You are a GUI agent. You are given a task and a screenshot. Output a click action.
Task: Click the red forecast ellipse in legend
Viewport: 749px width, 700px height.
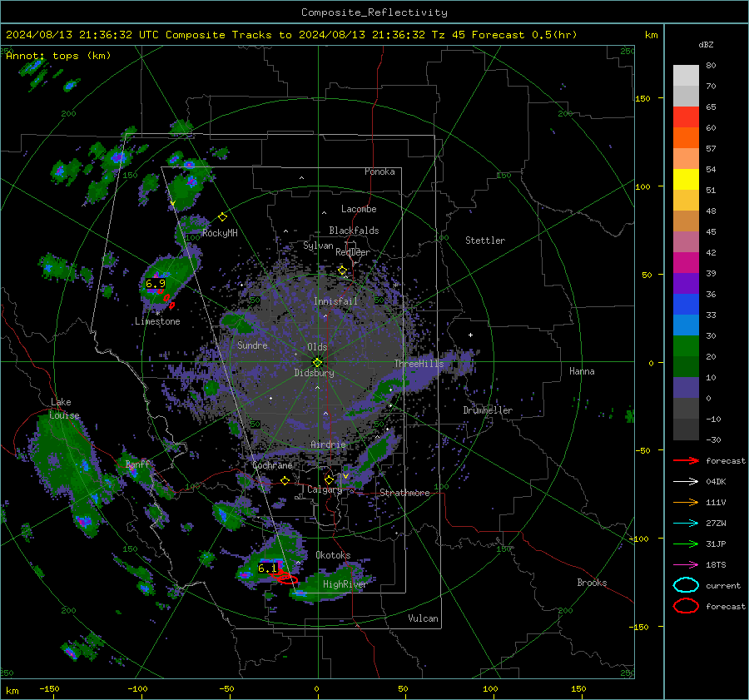[686, 606]
